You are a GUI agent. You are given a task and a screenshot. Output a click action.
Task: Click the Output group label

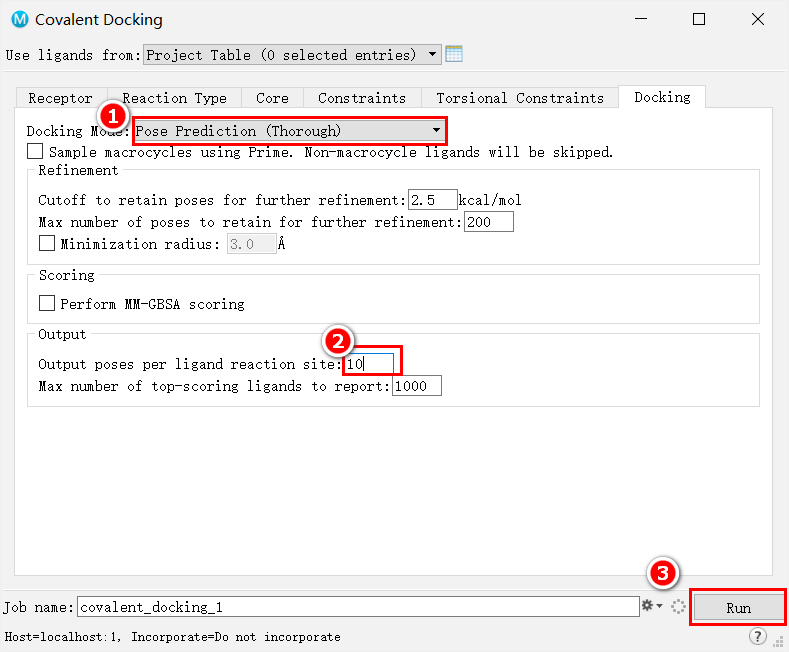coord(62,335)
